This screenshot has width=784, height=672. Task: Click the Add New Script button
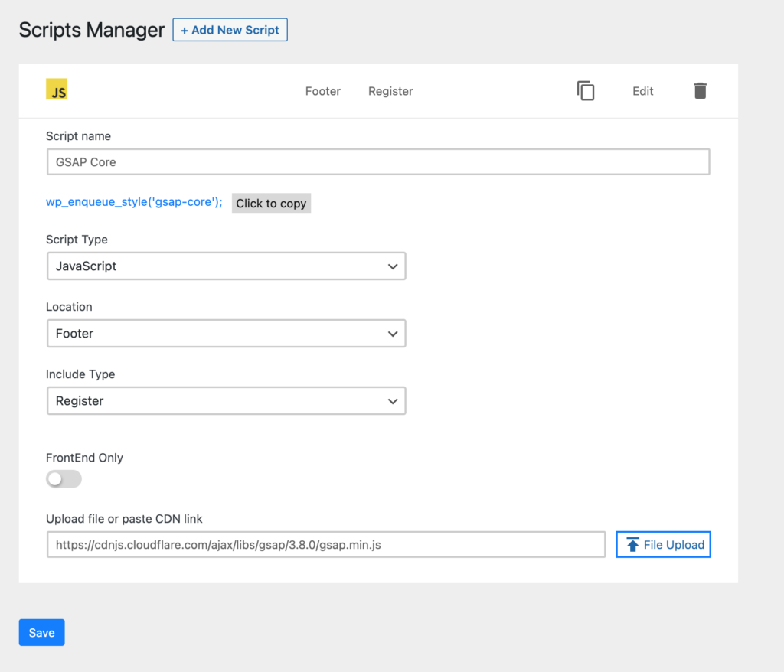(x=230, y=30)
